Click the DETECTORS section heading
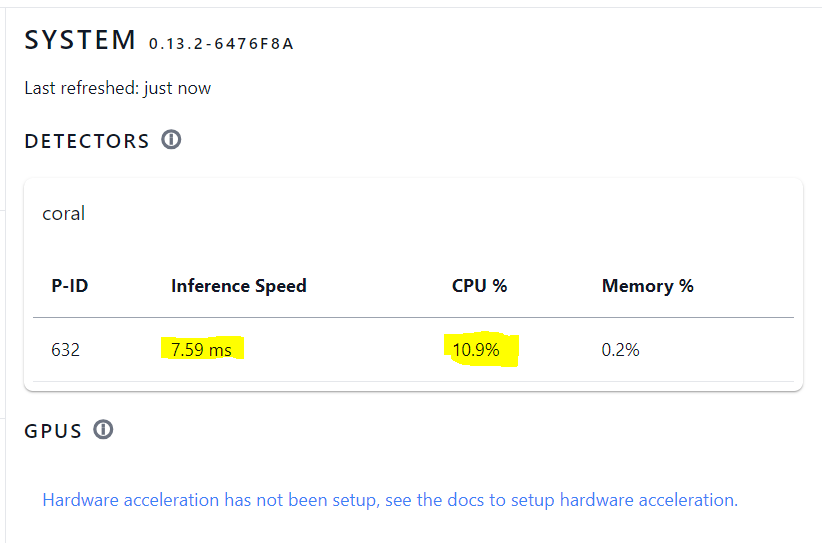The width and height of the screenshot is (822, 543). pyautogui.click(x=87, y=141)
